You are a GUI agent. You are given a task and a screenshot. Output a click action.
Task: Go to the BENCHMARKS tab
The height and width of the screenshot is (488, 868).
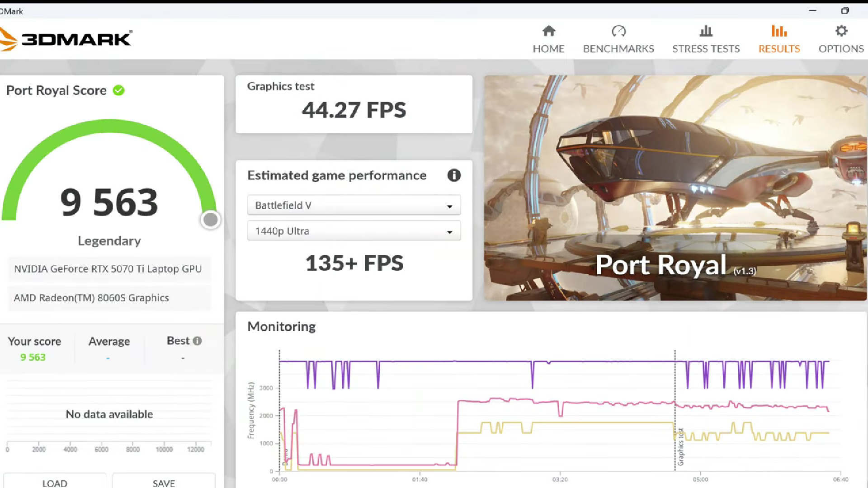618,48
